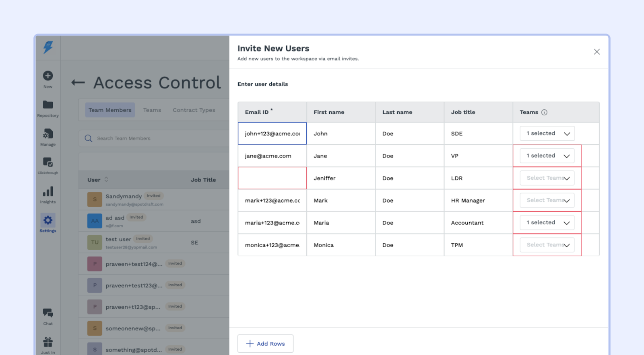644x355 pixels.
Task: Open the Insights bar chart icon
Action: (48, 192)
